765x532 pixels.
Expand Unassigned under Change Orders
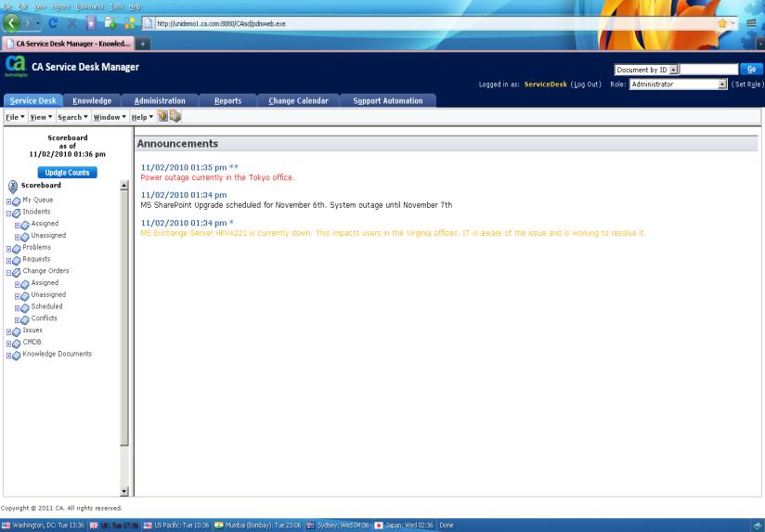(x=17, y=296)
